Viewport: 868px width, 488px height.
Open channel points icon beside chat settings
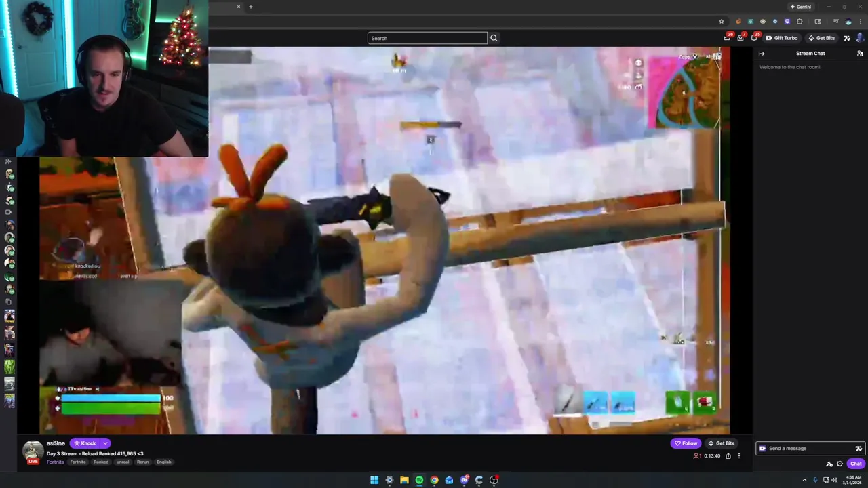point(829,464)
